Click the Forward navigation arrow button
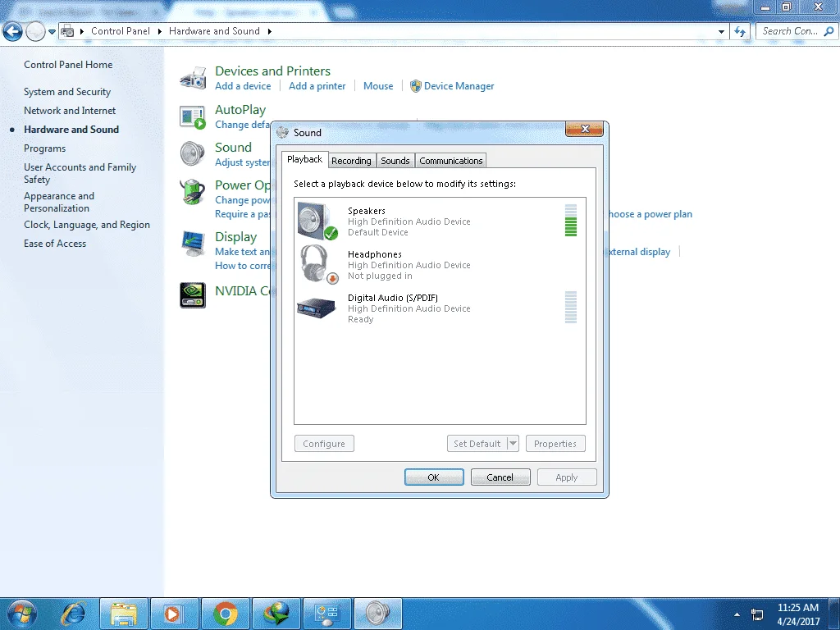The height and width of the screenshot is (630, 840). click(35, 32)
